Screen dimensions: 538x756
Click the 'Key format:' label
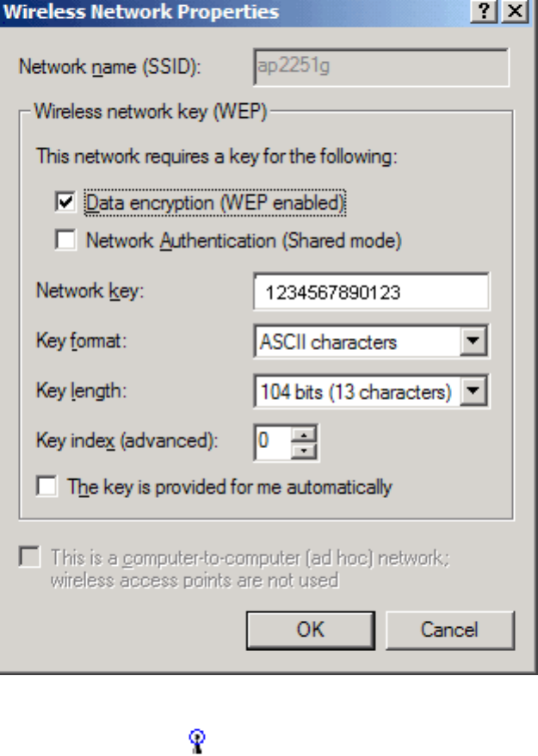[x=81, y=341]
